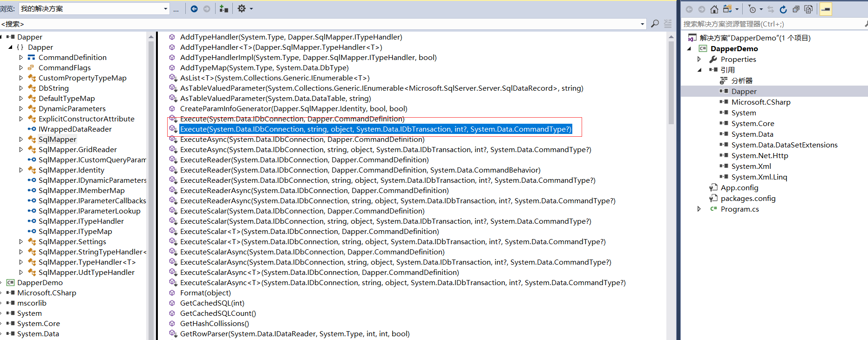Select 分析器 analyzers node
Image resolution: width=868 pixels, height=340 pixels.
[x=742, y=80]
